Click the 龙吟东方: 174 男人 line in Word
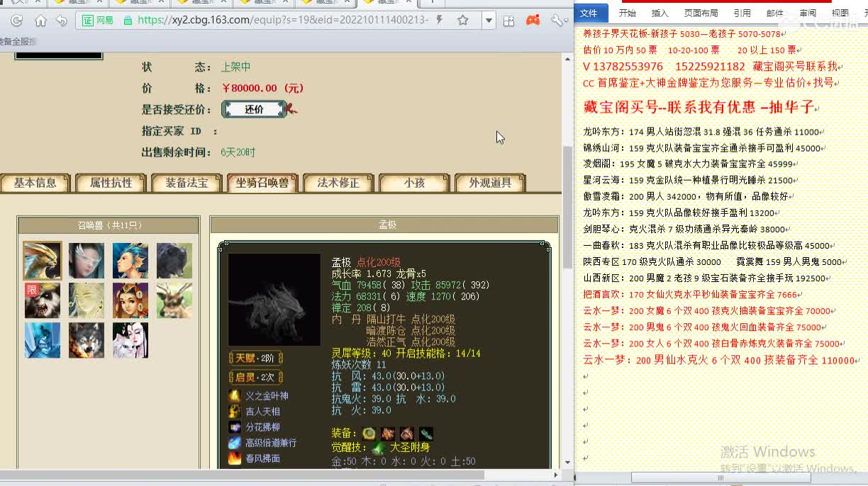Image resolution: width=868 pixels, height=486 pixels. click(702, 132)
